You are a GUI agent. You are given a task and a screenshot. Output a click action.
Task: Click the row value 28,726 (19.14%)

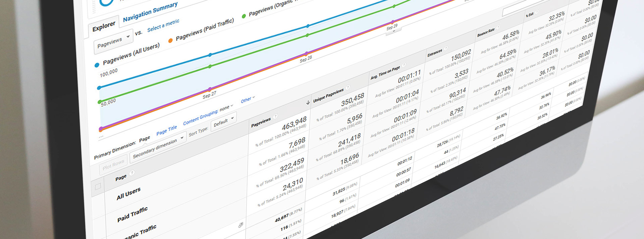point(448,141)
